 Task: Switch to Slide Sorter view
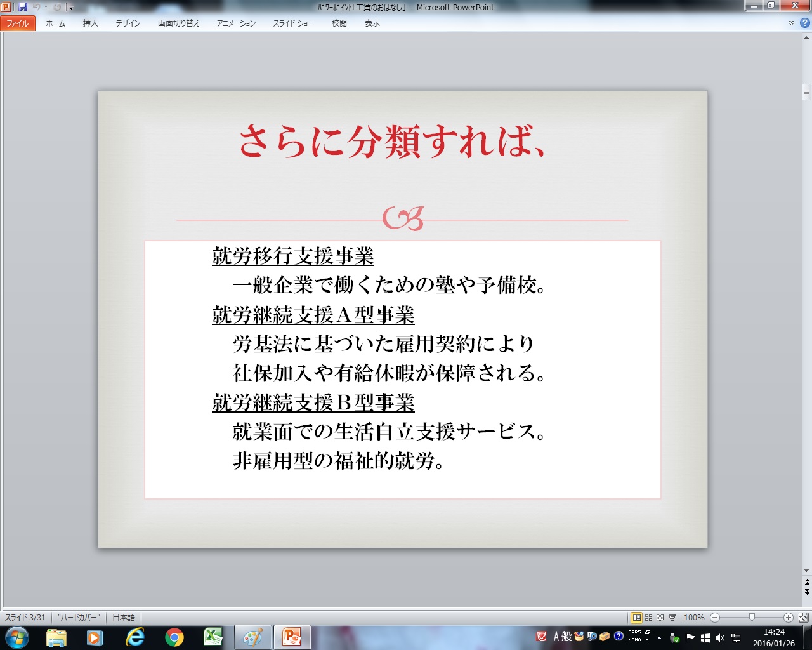click(648, 618)
